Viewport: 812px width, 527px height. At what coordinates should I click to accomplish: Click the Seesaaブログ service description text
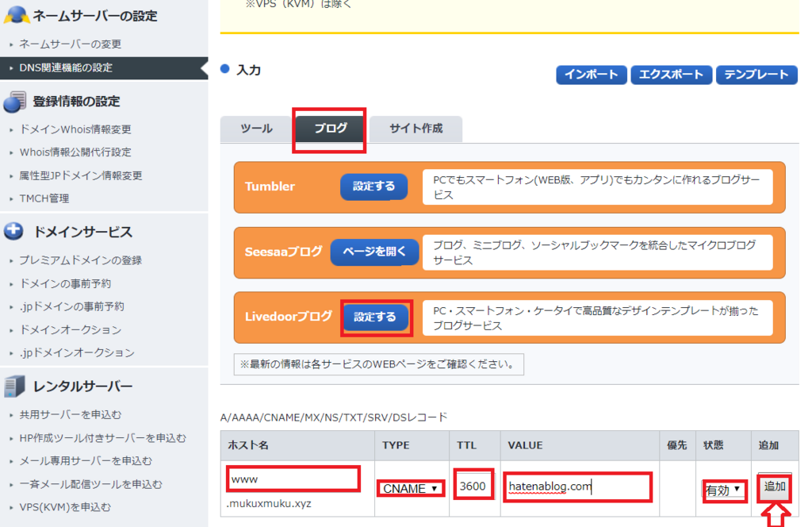(595, 252)
